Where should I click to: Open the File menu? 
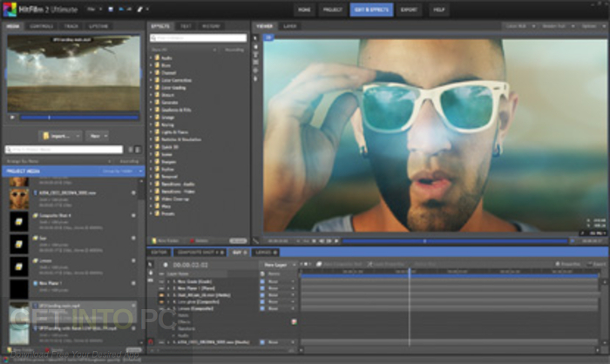click(x=94, y=9)
